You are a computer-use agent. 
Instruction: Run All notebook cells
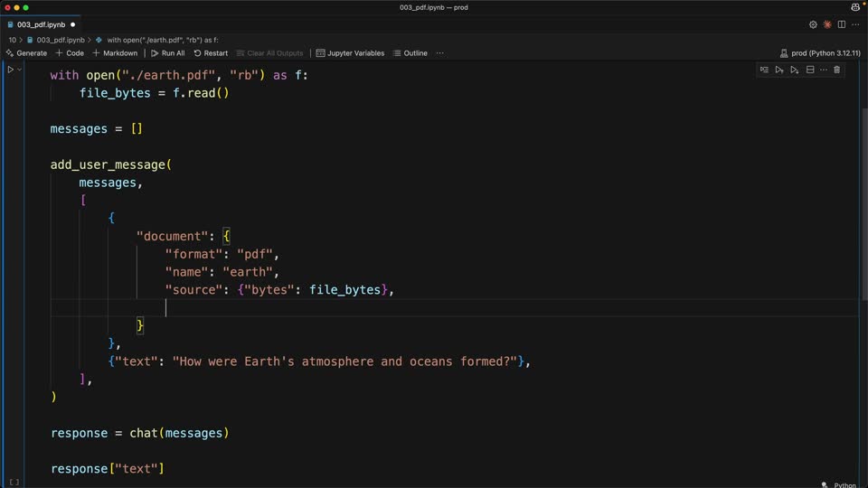click(168, 53)
